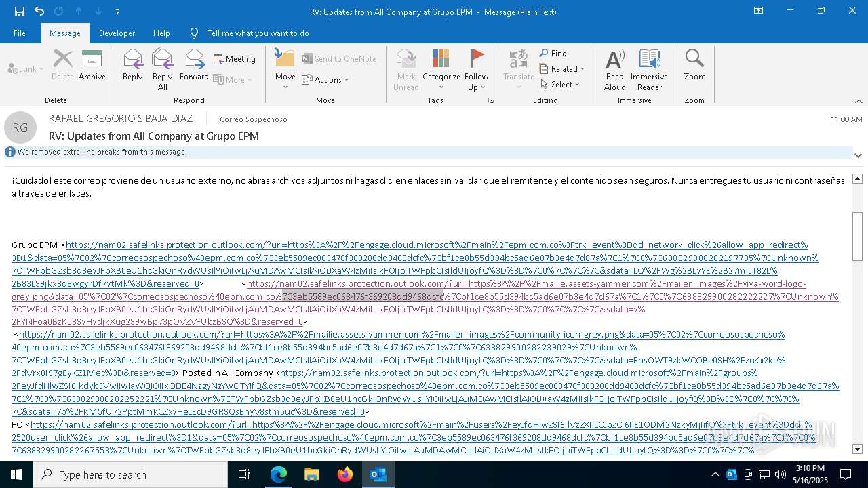The height and width of the screenshot is (488, 868).
Task: Archive this message
Action: [x=92, y=65]
